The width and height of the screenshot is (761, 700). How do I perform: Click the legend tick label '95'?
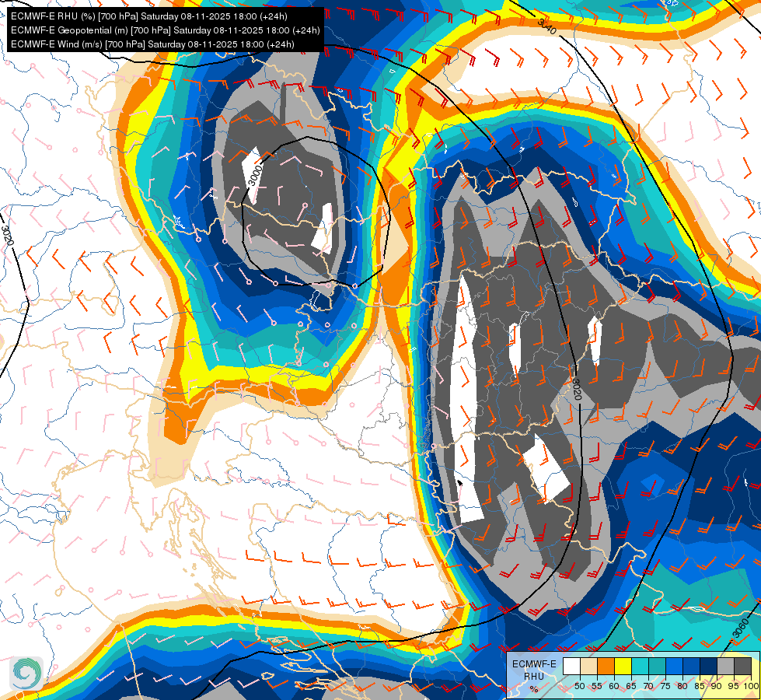tap(734, 686)
